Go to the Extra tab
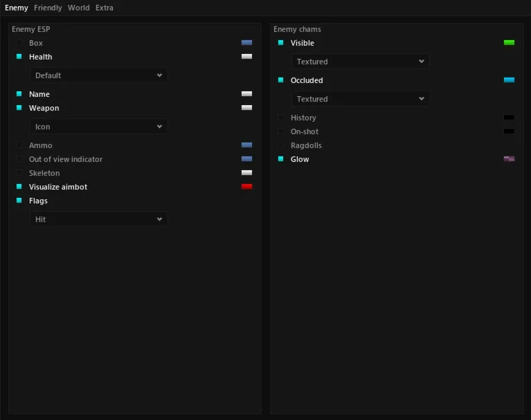Image resolution: width=531 pixels, height=420 pixels. point(105,8)
